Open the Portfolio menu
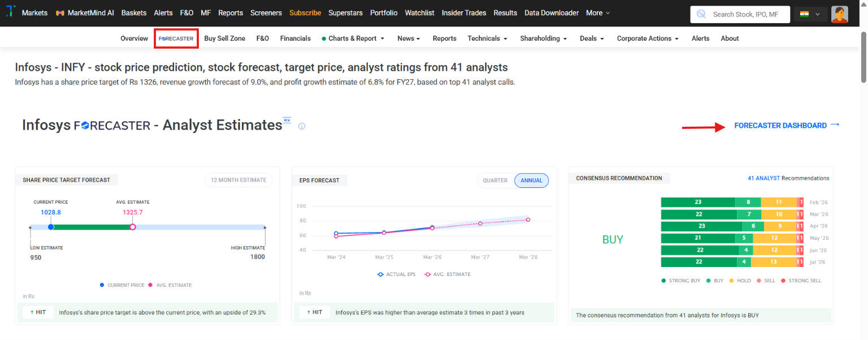 click(384, 12)
